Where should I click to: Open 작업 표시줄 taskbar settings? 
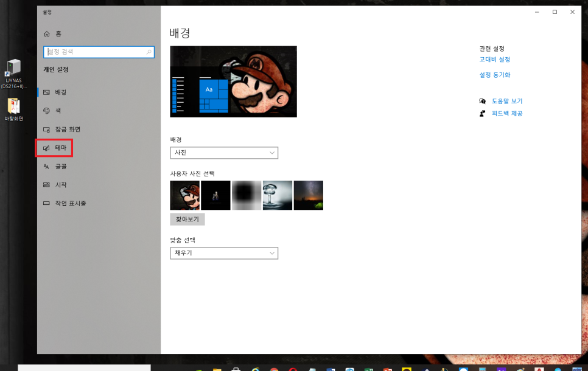65,203
